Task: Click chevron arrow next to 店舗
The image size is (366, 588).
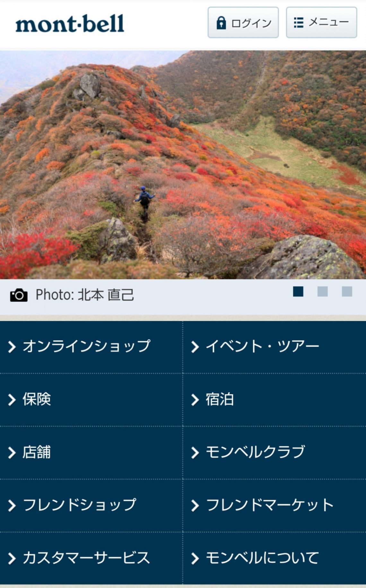Action: tap(12, 453)
